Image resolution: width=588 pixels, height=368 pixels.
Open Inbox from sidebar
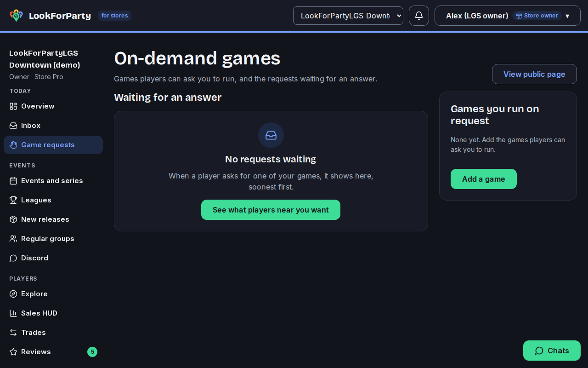click(x=53, y=126)
